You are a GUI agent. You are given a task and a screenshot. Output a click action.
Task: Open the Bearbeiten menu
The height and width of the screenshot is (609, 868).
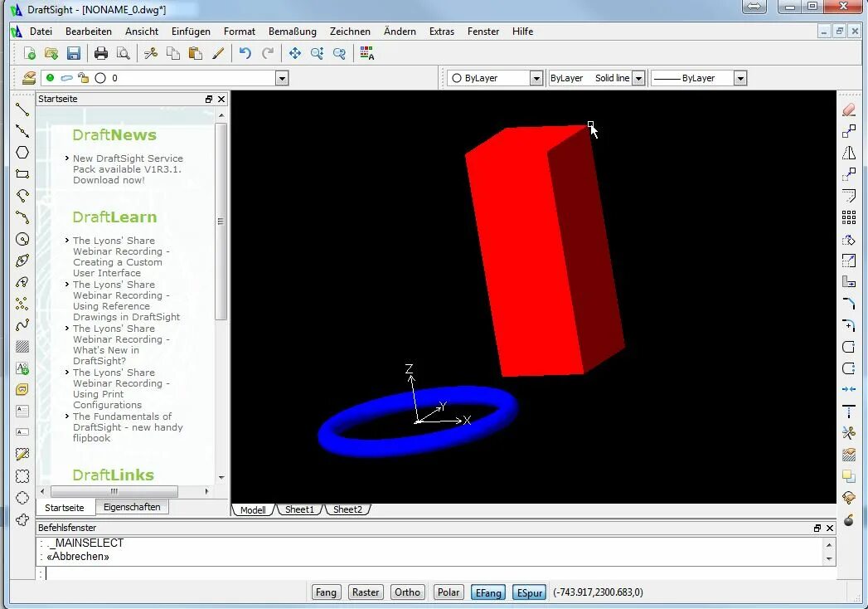[89, 32]
